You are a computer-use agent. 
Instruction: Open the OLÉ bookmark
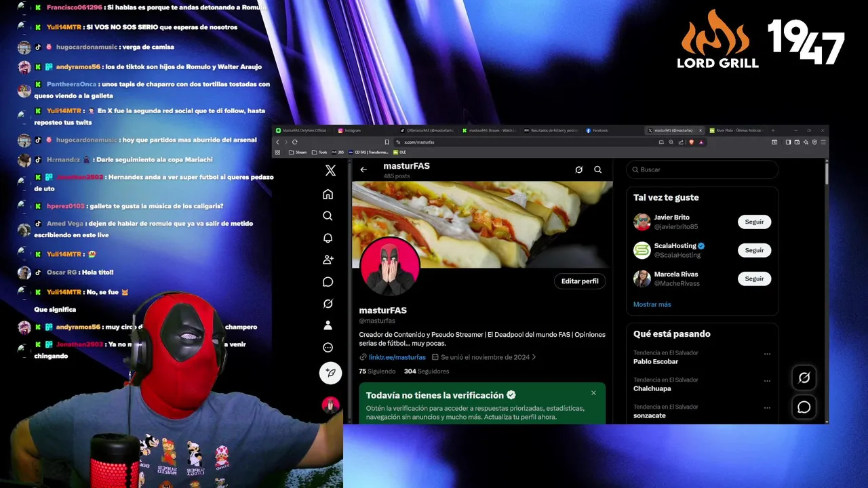point(400,152)
